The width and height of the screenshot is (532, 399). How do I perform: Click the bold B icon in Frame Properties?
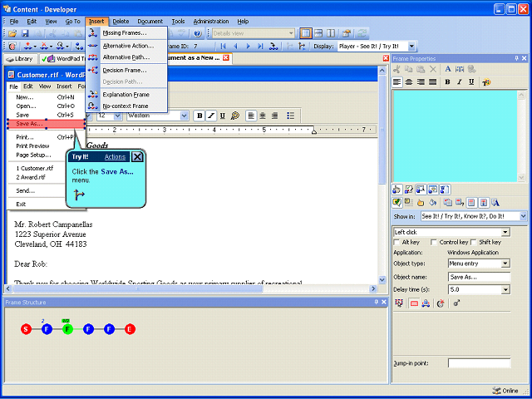(447, 82)
